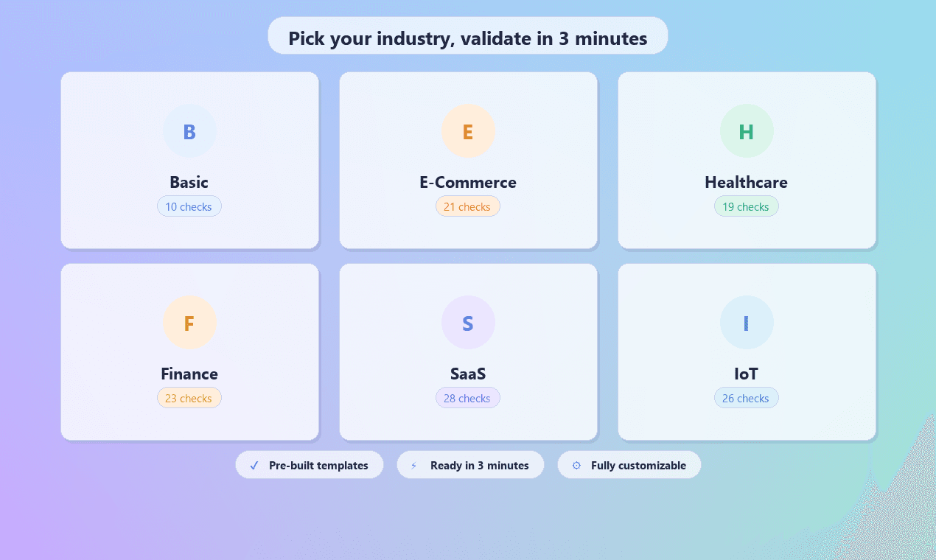This screenshot has height=560, width=936.
Task: Click the Pick your industry heading banner
Action: [468, 35]
